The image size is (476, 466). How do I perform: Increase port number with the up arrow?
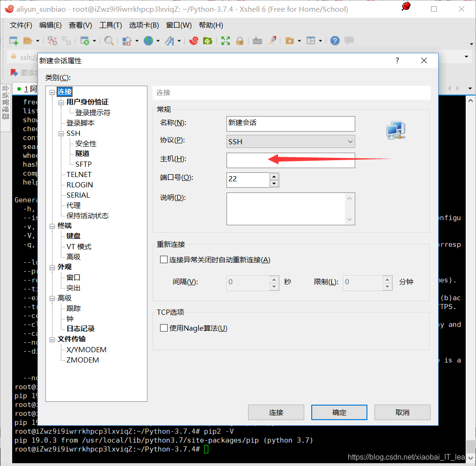(274, 177)
